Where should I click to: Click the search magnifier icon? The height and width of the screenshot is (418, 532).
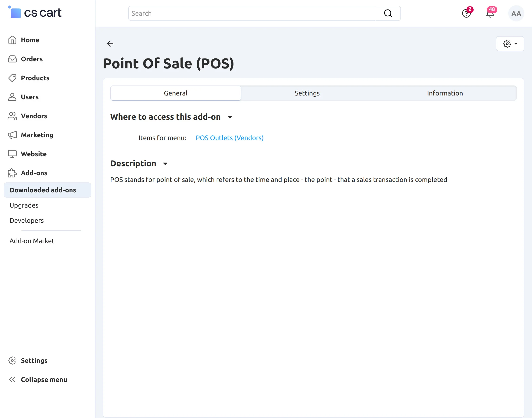(388, 14)
